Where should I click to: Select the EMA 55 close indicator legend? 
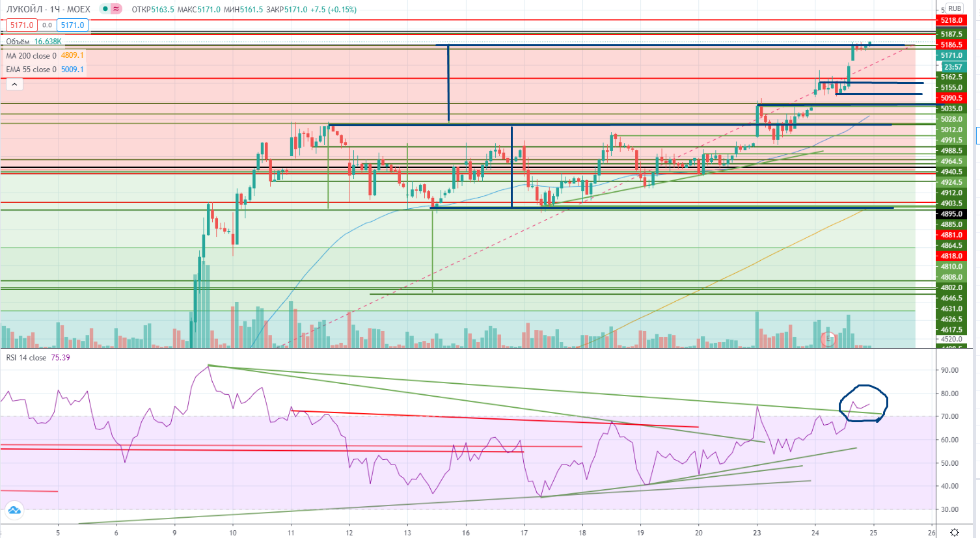click(31, 70)
